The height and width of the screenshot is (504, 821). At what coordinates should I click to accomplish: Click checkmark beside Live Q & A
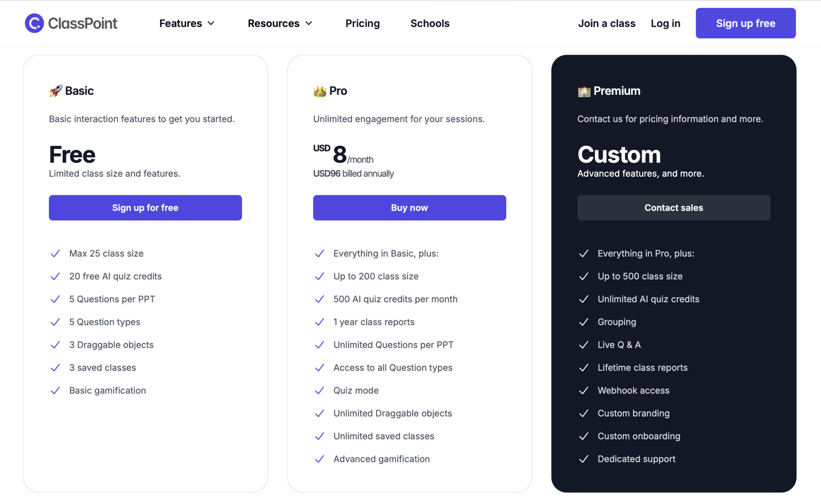[x=583, y=345]
